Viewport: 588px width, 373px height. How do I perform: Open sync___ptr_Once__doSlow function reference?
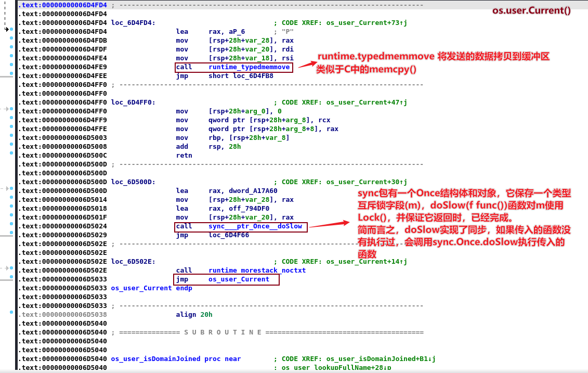(255, 226)
